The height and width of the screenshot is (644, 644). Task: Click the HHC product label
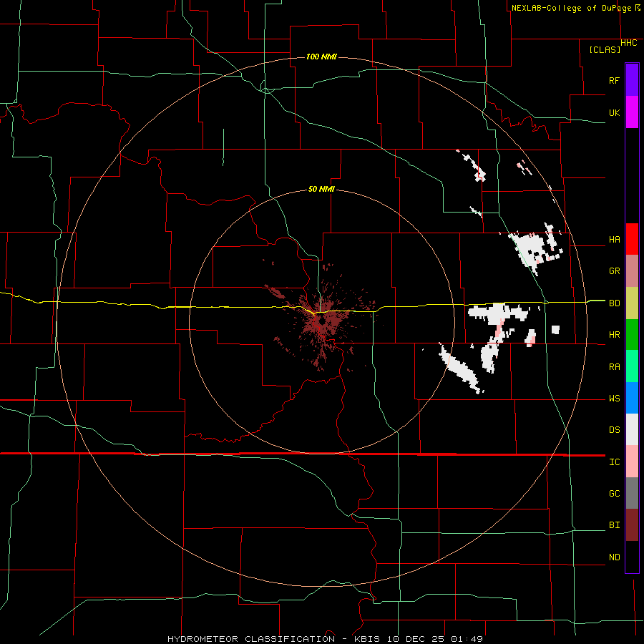coord(628,43)
